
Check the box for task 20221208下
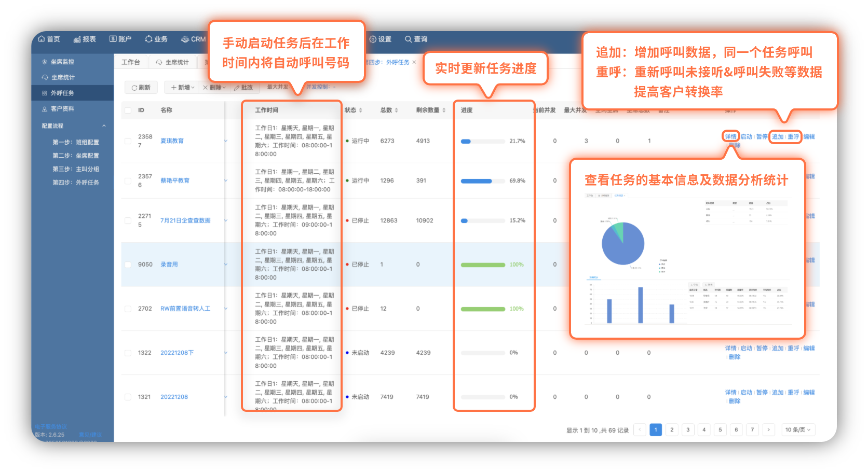tap(128, 353)
